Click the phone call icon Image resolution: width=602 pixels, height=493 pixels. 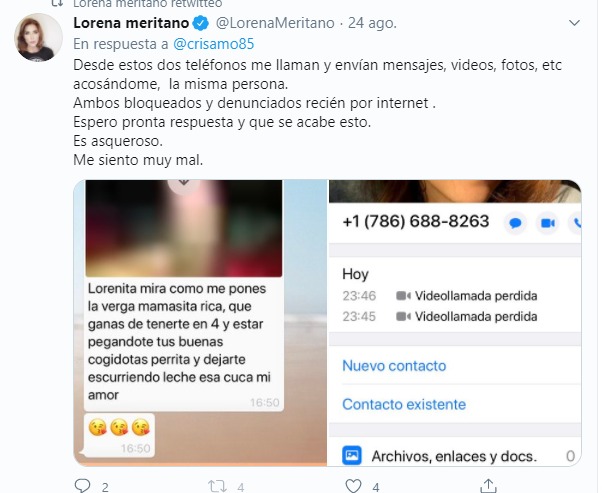tap(576, 223)
